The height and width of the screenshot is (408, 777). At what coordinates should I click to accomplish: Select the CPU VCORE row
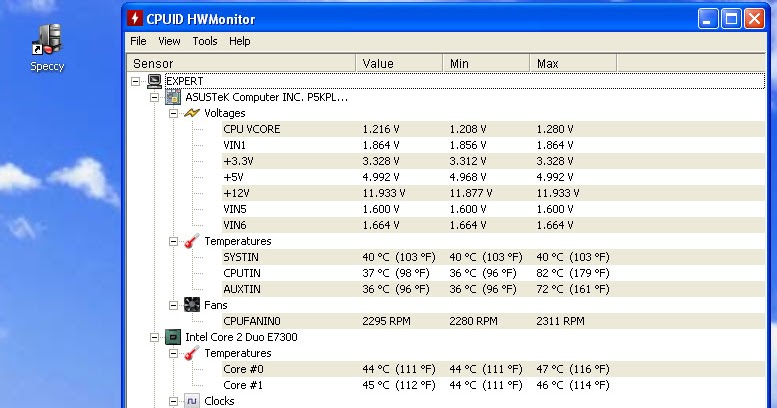[x=493, y=129]
